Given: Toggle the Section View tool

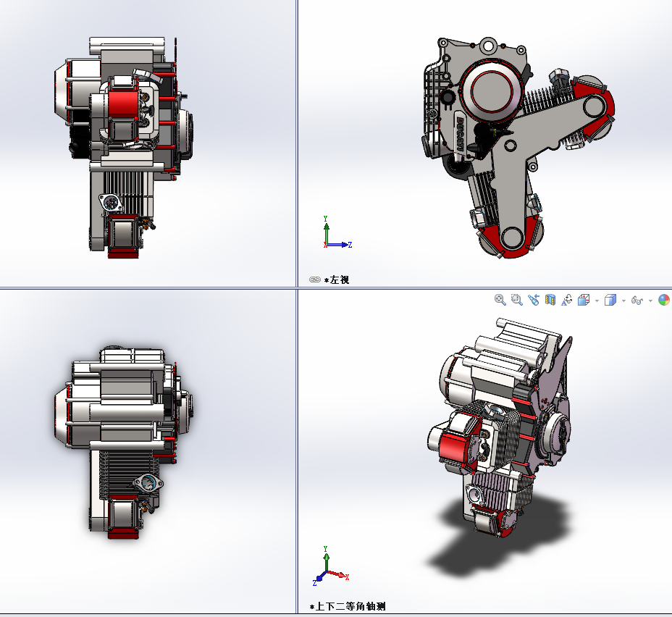Looking at the screenshot, I should pyautogui.click(x=550, y=300).
